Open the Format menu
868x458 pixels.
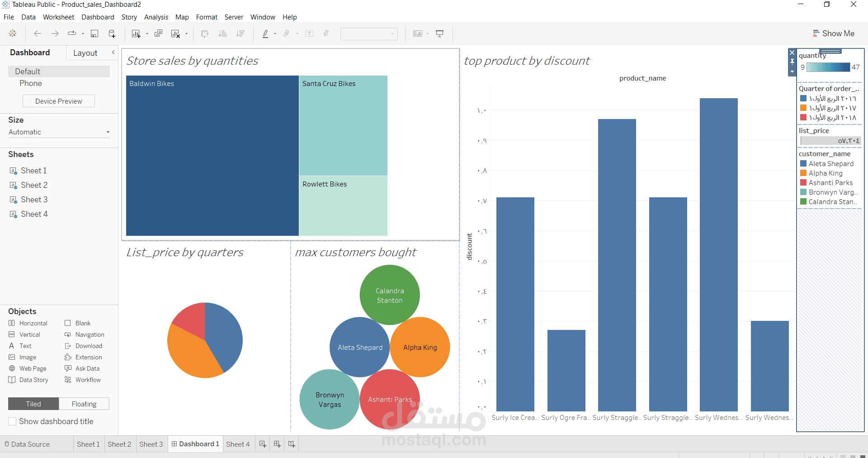[207, 17]
